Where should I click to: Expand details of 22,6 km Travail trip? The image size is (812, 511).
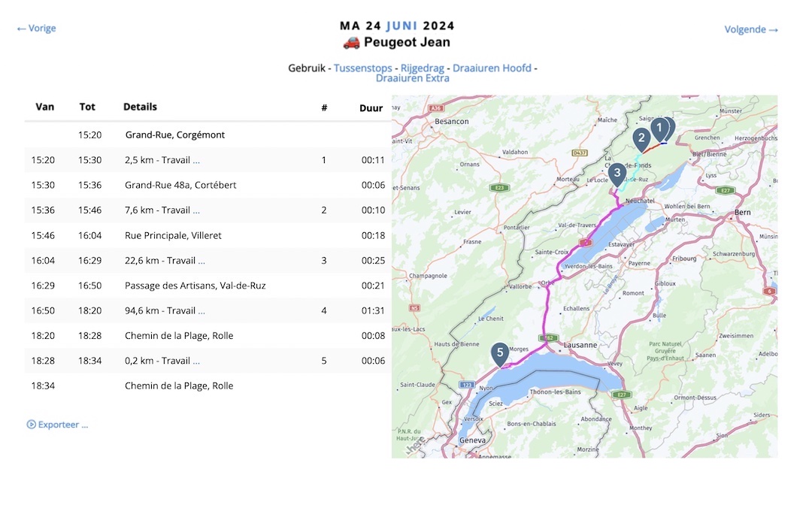click(201, 261)
